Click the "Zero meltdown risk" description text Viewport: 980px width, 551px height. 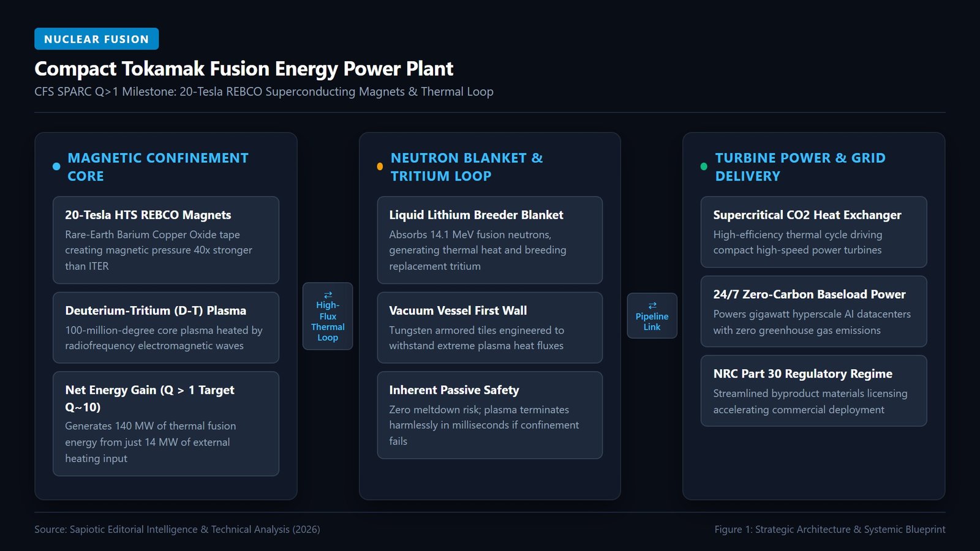pos(484,425)
